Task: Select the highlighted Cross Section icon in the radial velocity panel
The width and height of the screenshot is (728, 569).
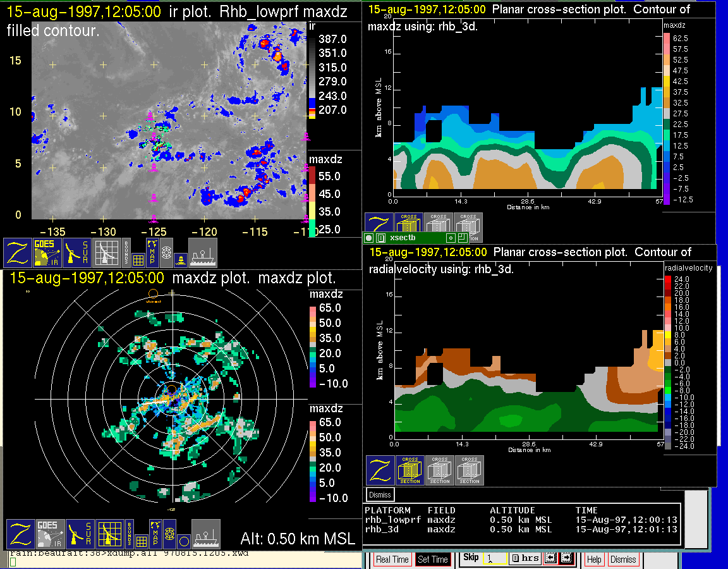Action: point(410,470)
